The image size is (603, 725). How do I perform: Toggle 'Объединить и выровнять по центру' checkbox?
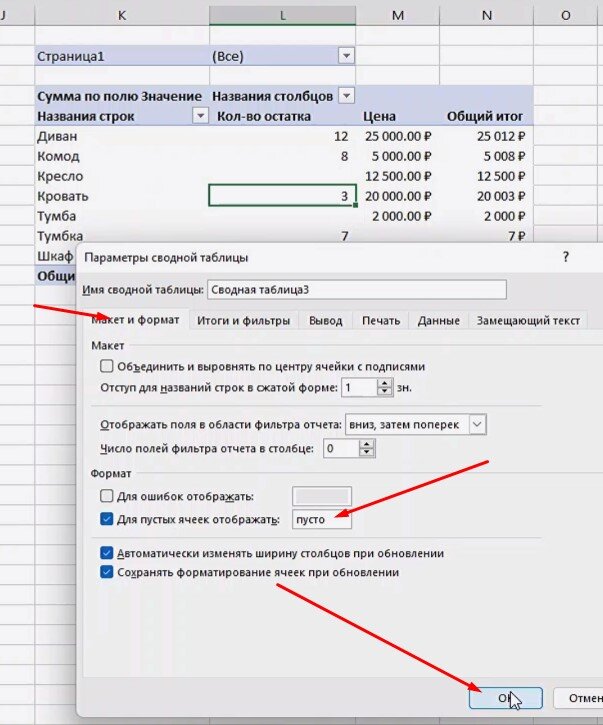(x=106, y=366)
